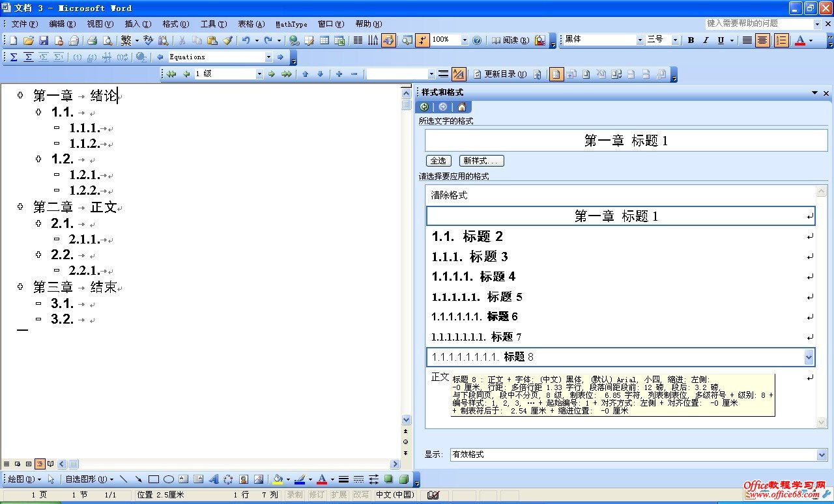The image size is (834, 504).
Task: Click the home icon in the Styles pane
Action: (461, 107)
